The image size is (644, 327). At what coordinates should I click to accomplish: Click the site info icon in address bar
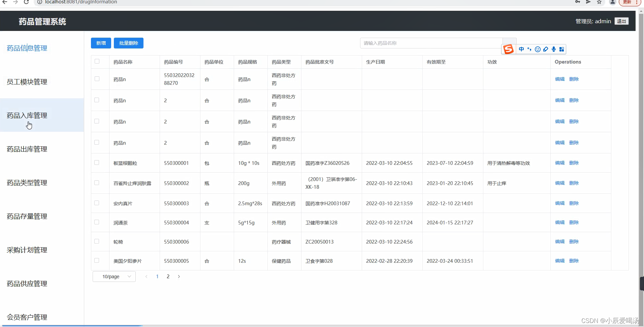(39, 2)
